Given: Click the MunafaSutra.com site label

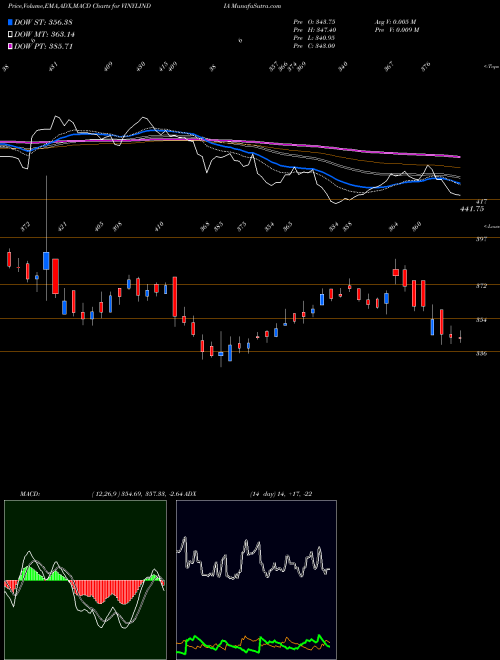Looking at the screenshot, I should [256, 6].
